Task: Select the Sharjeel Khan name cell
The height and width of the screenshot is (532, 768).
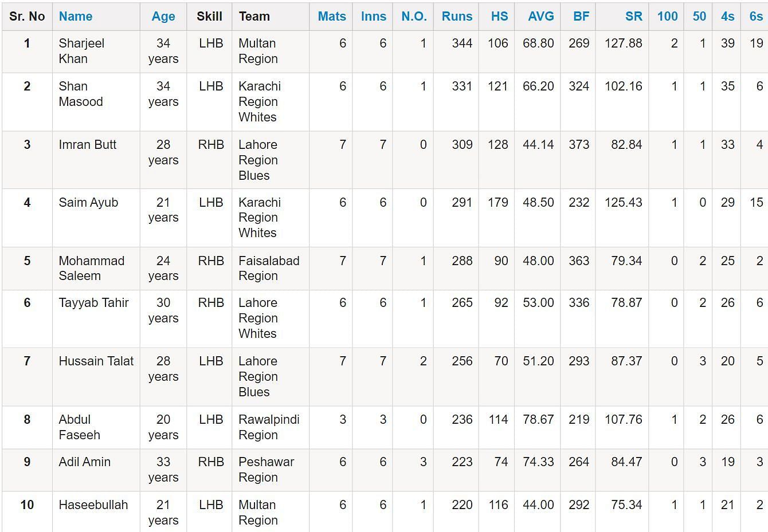Action: [96, 52]
